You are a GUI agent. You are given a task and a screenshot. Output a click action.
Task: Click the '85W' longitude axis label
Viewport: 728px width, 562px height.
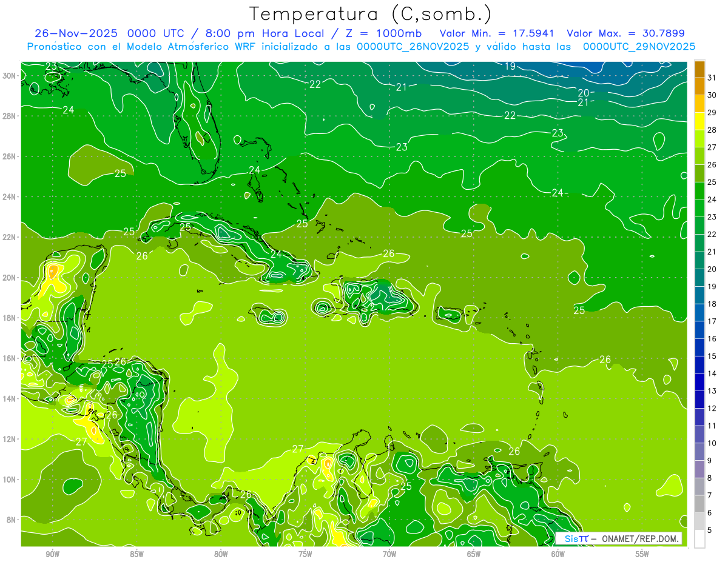[x=136, y=554]
